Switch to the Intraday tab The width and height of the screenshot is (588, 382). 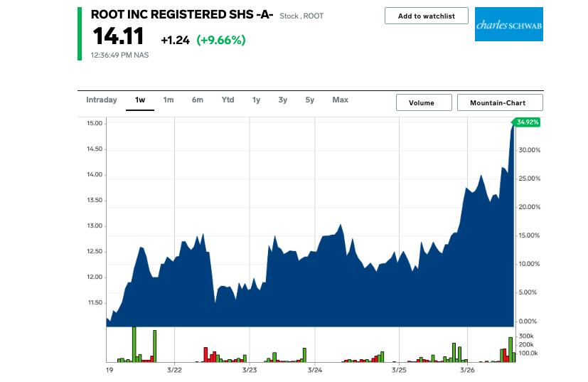102,100
